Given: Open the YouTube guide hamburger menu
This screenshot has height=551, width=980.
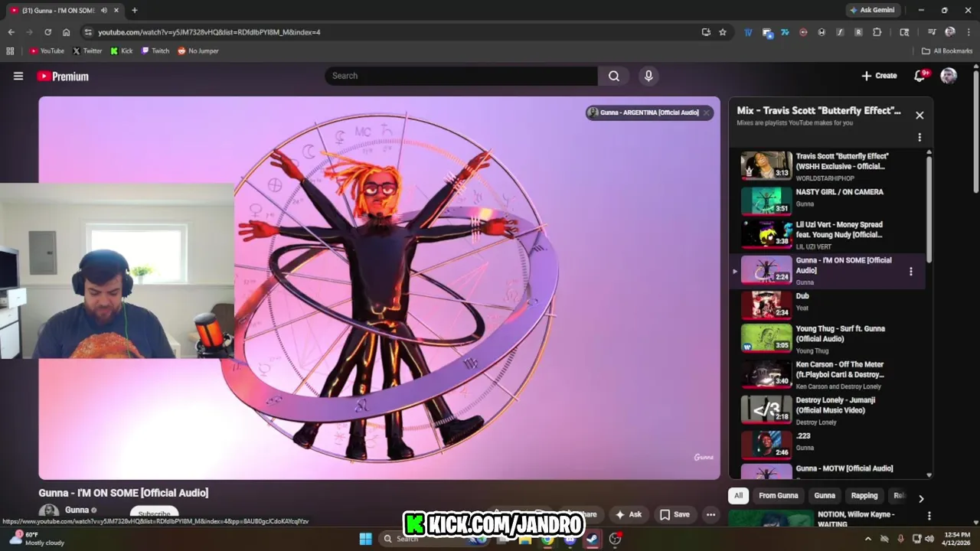Looking at the screenshot, I should pyautogui.click(x=18, y=76).
